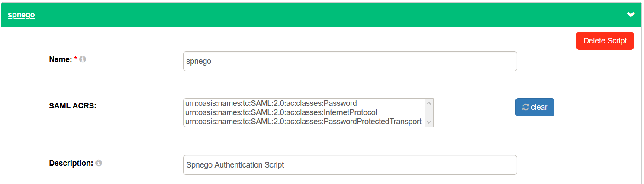
Task: Select the PasswordProtectedTransport ACRS entry
Action: [303, 122]
